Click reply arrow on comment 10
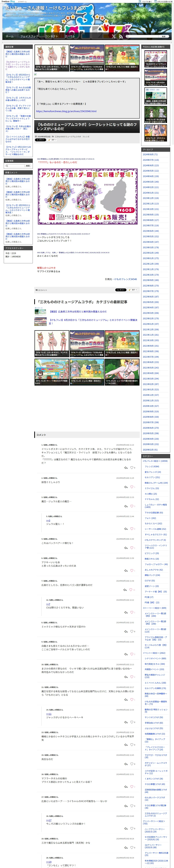This screenshot has height=868, width=174. (x=126, y=677)
